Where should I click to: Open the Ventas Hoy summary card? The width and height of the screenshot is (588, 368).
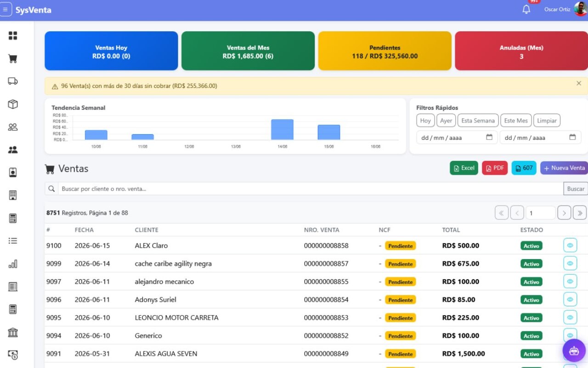(x=111, y=51)
